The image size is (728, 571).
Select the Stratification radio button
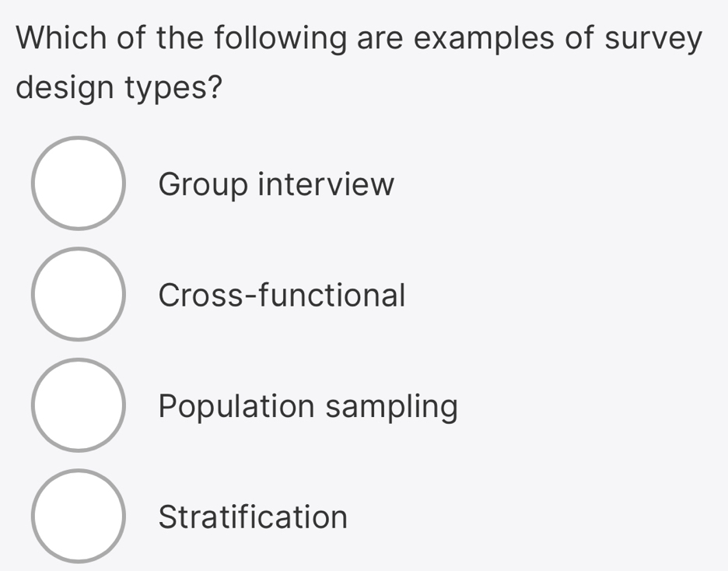coord(79,517)
